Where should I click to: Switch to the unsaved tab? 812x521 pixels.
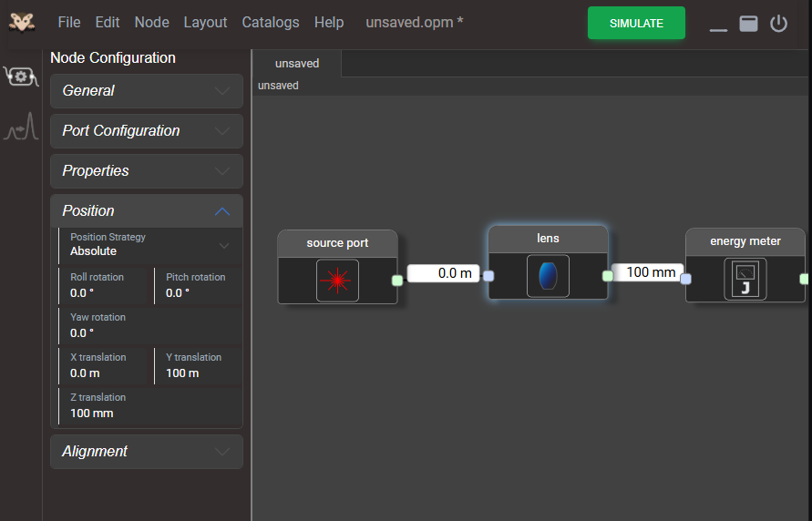coord(297,63)
